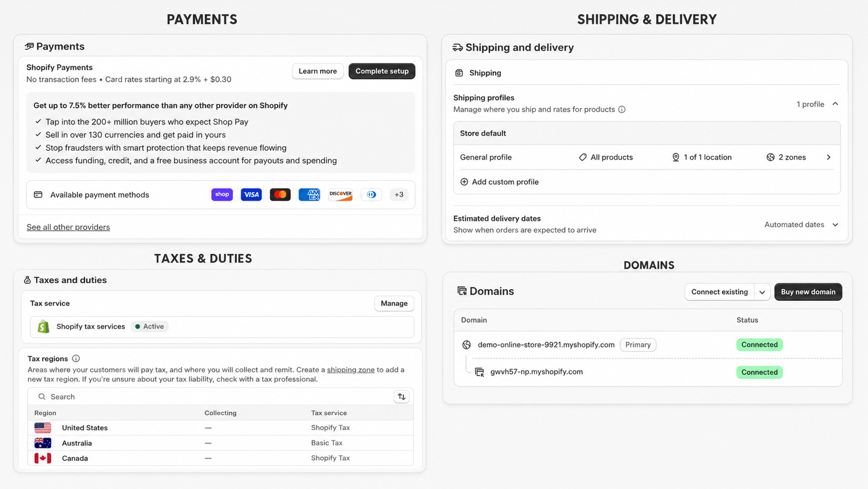Screen dimensions: 868x489
Task: Click the globe icon beside demo-online-store domain
Action: pyautogui.click(x=467, y=345)
